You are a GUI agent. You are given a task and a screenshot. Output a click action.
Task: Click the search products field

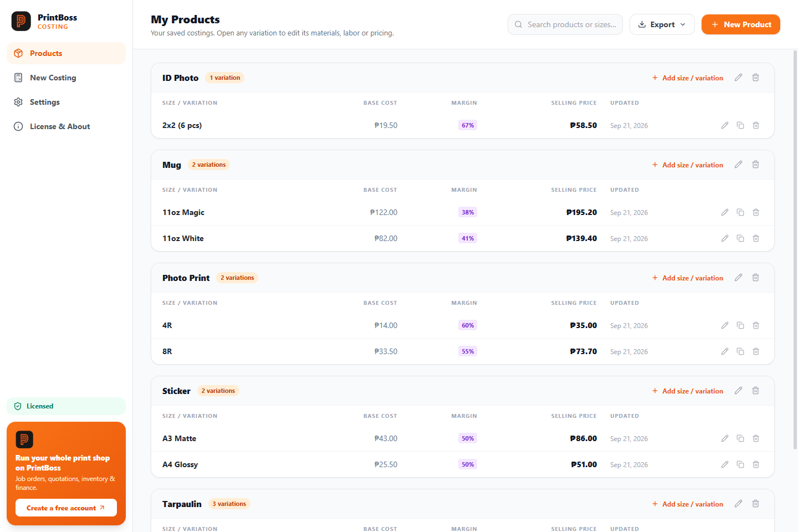pos(565,24)
